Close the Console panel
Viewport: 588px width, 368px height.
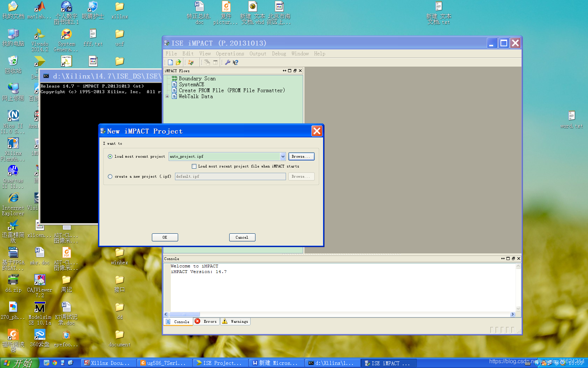(519, 259)
